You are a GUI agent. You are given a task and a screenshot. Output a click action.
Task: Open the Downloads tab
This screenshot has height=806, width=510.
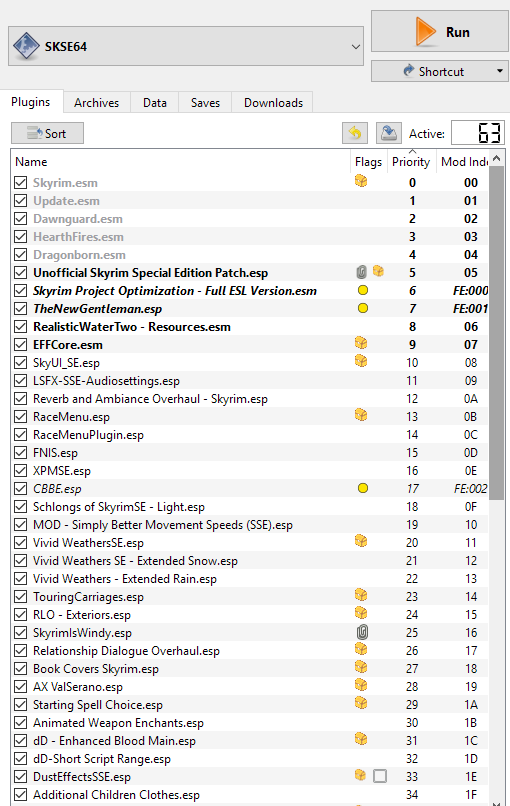(274, 103)
